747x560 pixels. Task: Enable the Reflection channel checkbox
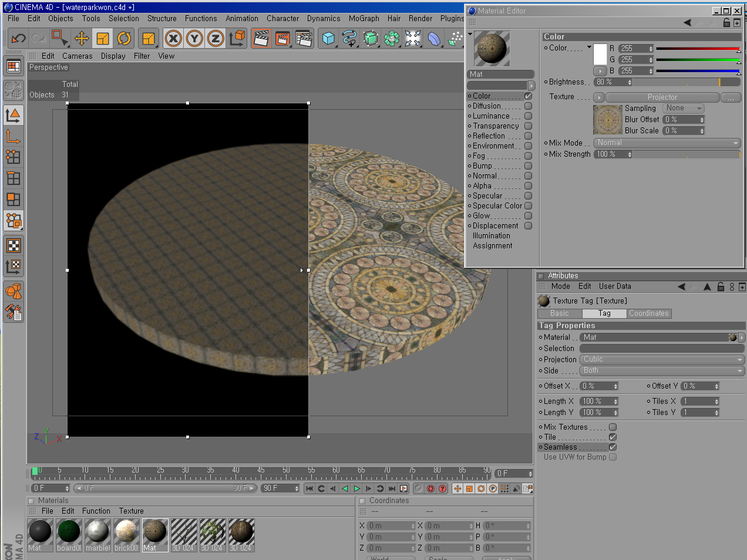528,136
